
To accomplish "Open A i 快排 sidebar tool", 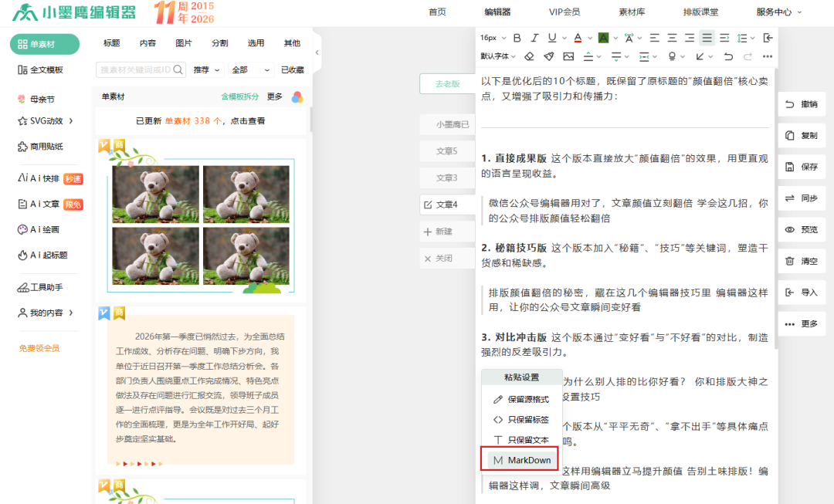I will coord(50,178).
